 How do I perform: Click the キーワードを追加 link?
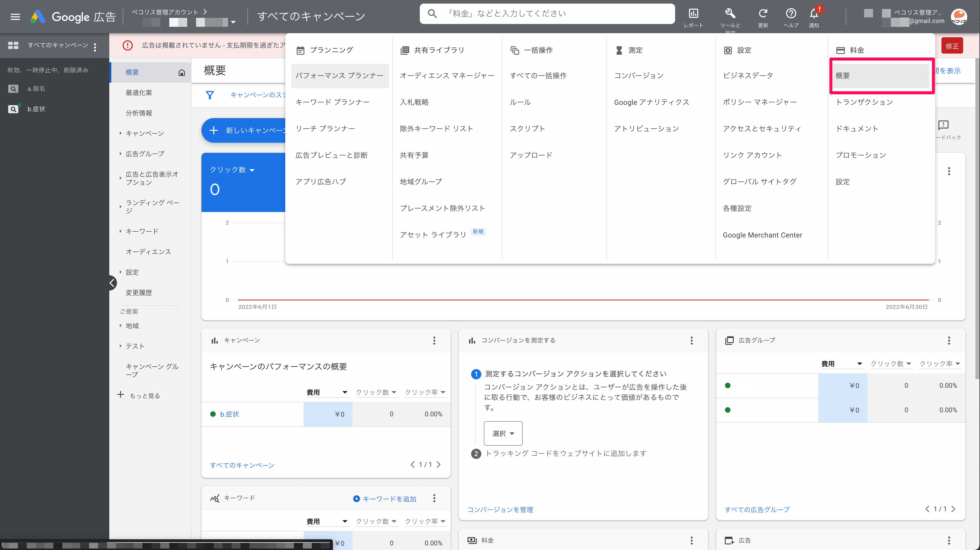tap(385, 499)
